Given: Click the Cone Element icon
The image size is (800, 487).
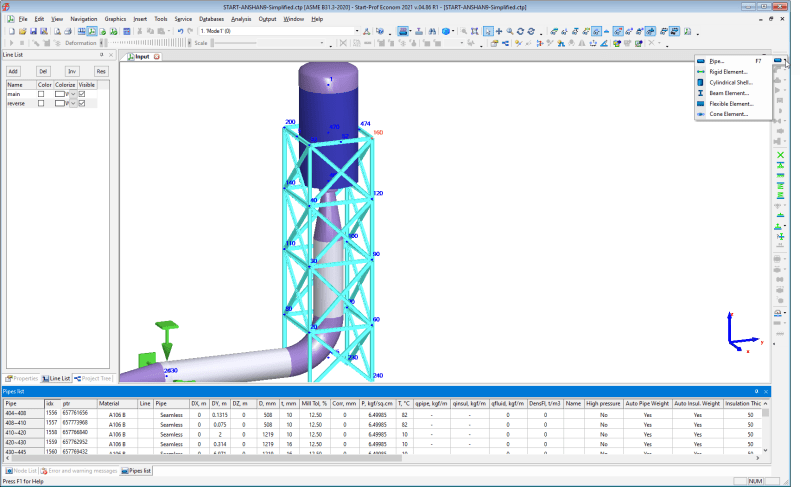Looking at the screenshot, I should (x=701, y=114).
